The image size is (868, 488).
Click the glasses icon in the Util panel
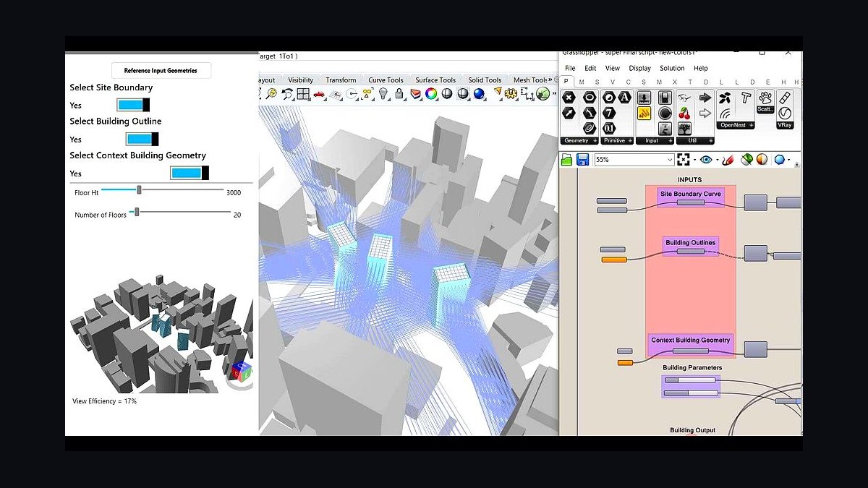point(684,98)
